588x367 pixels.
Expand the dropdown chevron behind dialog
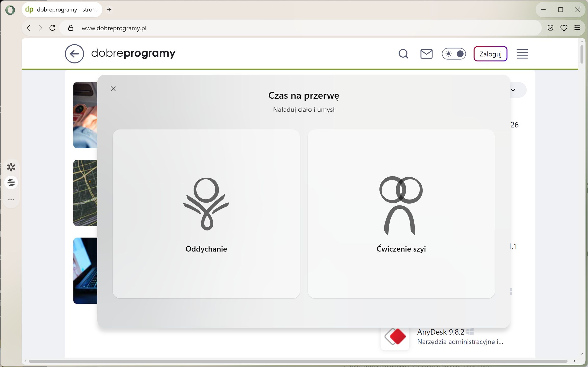click(x=513, y=90)
